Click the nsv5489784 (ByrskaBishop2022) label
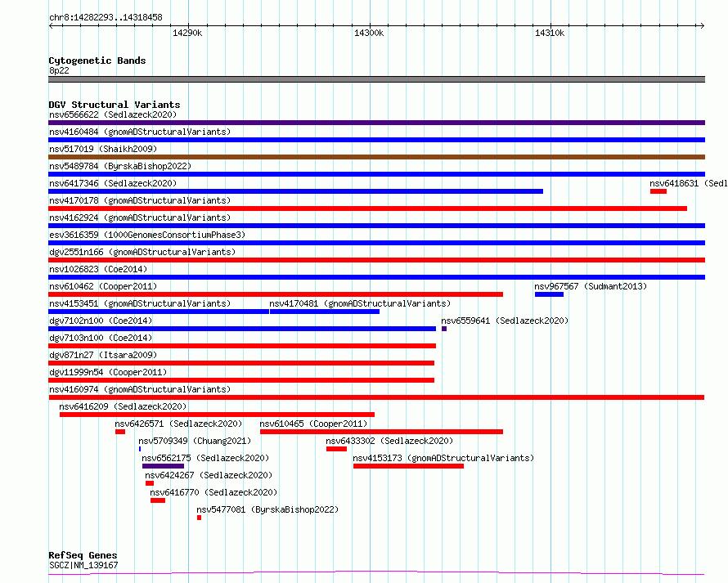Viewport: 728px width, 583px height. click(x=120, y=166)
